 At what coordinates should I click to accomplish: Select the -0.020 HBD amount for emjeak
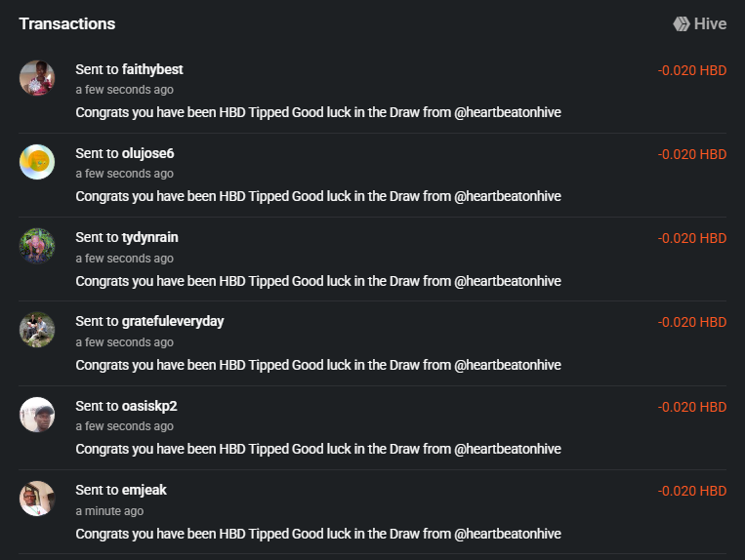[x=691, y=491]
